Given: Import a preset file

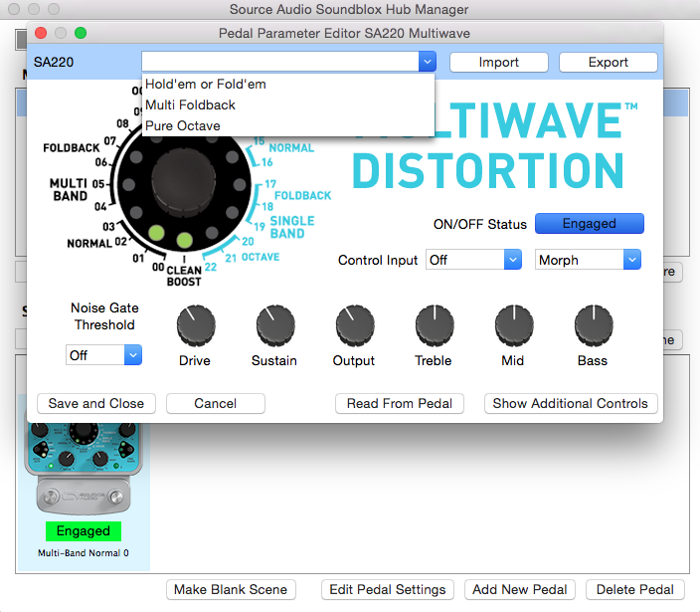Looking at the screenshot, I should (499, 62).
